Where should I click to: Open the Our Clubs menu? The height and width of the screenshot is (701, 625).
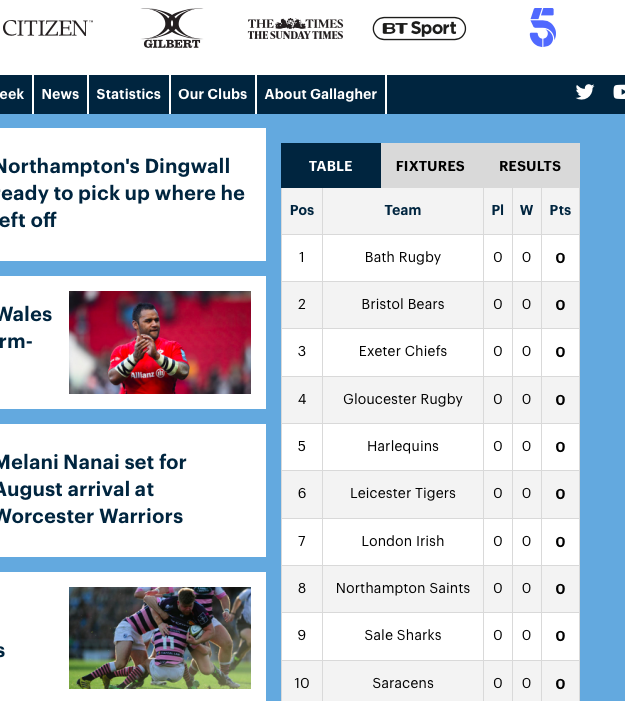point(212,94)
